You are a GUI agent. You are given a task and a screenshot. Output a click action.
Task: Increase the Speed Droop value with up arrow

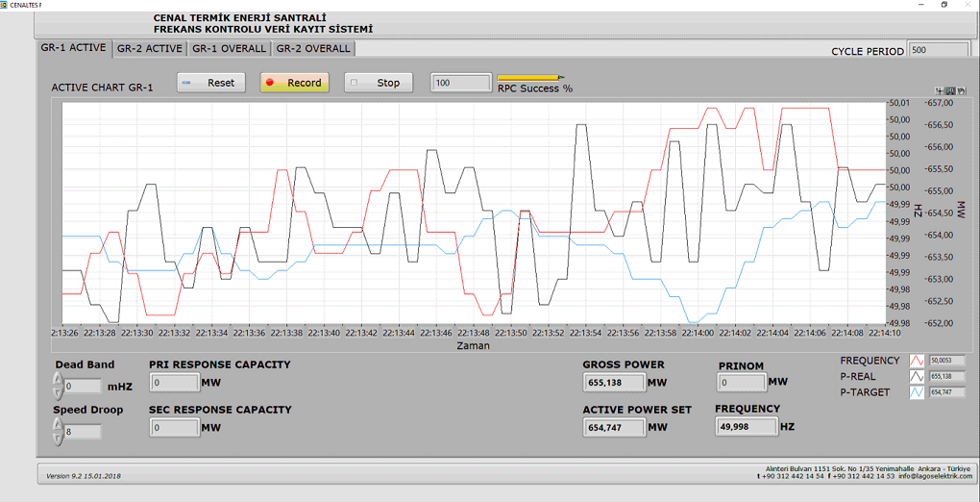[58, 424]
